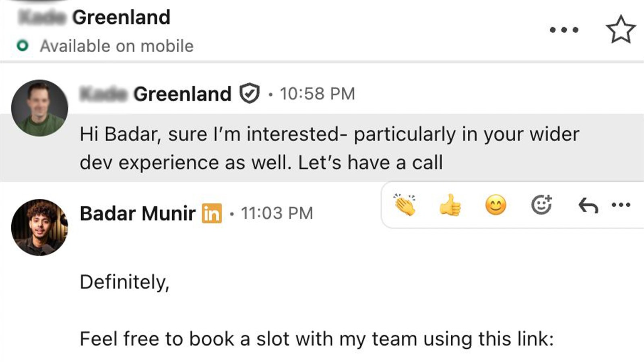This screenshot has width=644, height=362.
Task: Click the LinkedIn badge next to Badar Munir
Action: (x=212, y=213)
